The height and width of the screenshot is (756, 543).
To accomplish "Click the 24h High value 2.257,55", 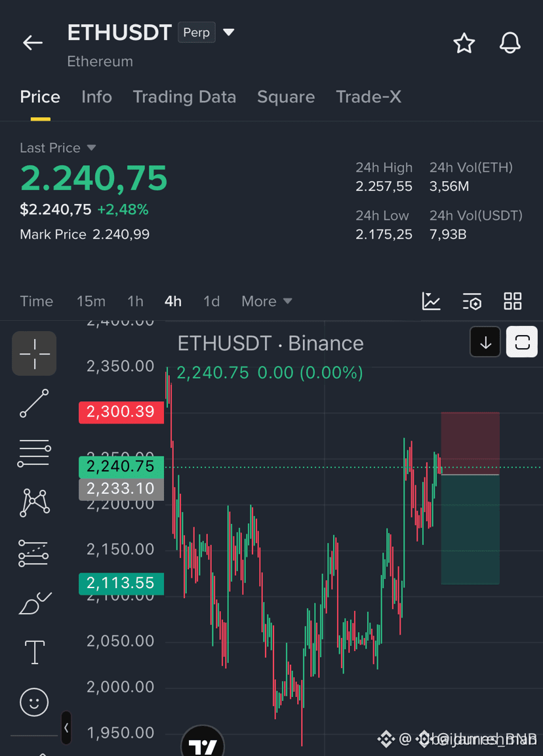I will click(384, 186).
